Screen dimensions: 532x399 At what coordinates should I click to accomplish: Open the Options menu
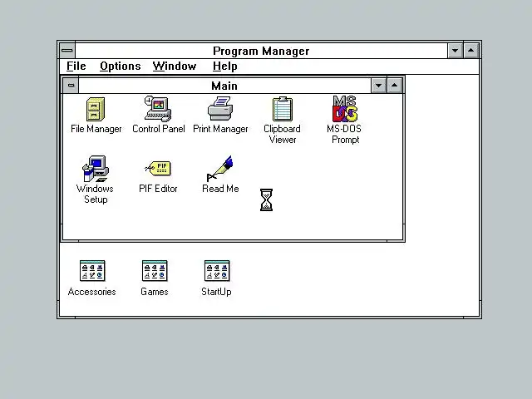coord(120,66)
